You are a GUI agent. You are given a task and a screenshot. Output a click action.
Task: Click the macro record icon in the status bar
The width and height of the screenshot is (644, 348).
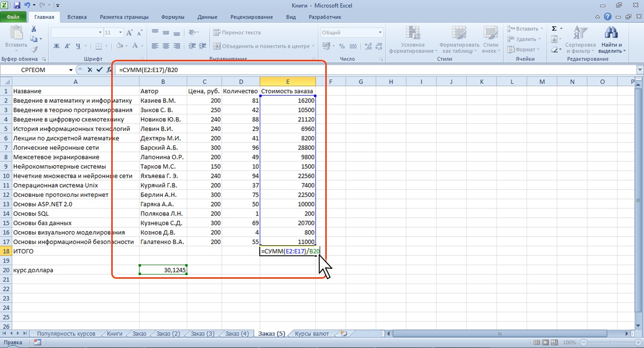(x=37, y=342)
